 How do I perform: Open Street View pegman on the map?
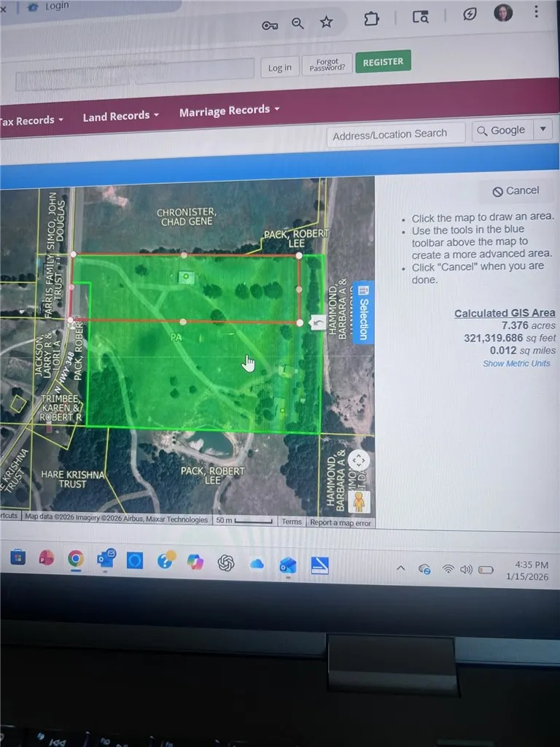coord(359,500)
